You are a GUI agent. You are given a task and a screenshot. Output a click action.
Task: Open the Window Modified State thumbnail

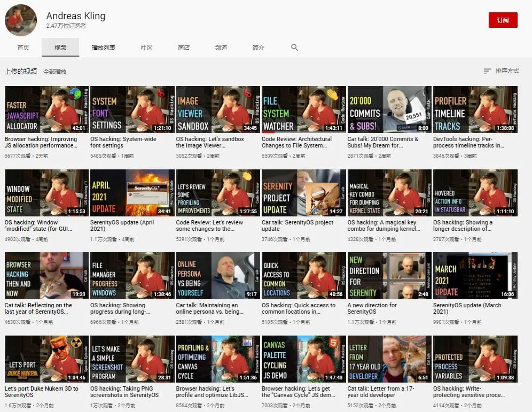[x=47, y=193]
